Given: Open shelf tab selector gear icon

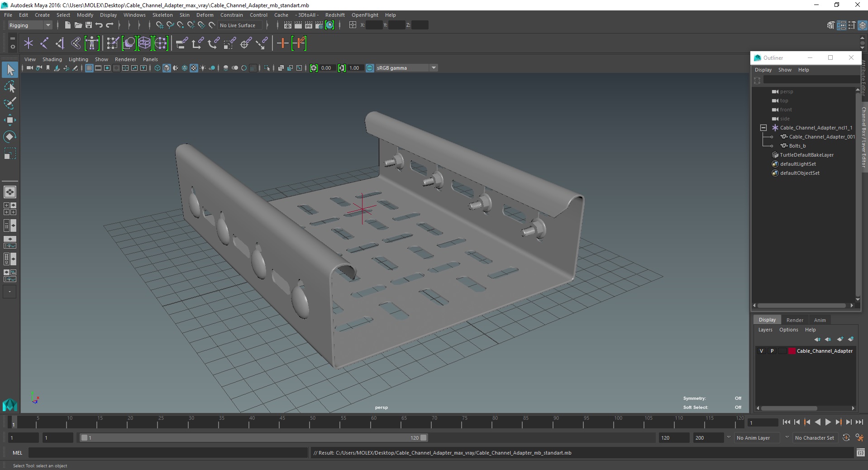Looking at the screenshot, I should coord(12,47).
